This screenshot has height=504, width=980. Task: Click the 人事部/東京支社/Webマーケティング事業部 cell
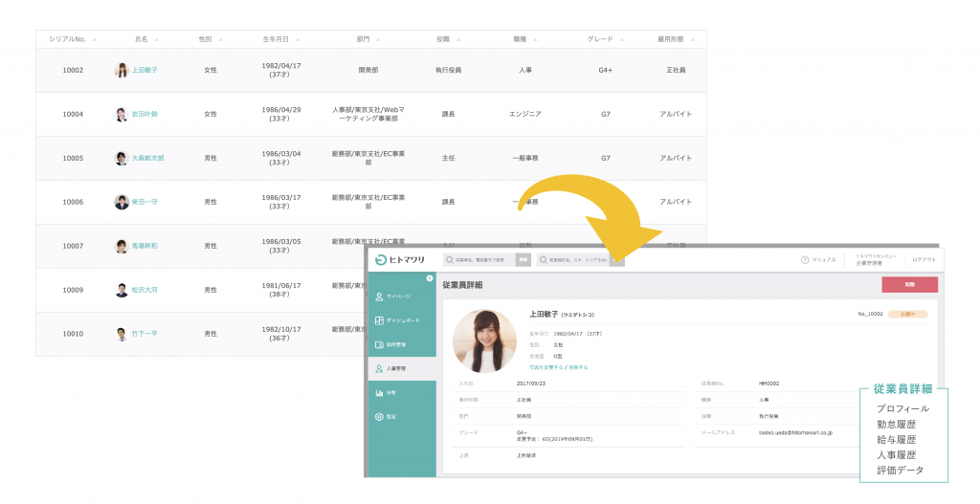point(368,115)
